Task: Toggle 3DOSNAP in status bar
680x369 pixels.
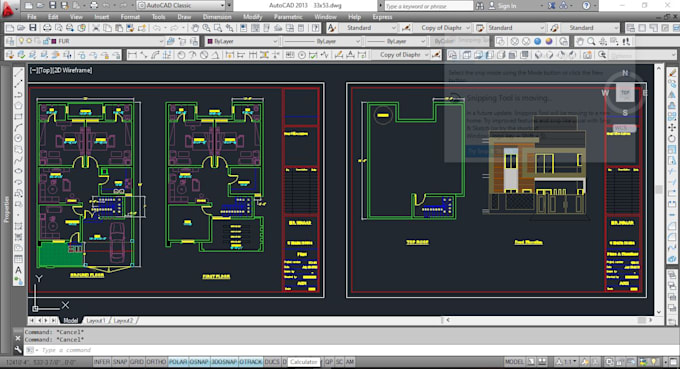Action: 224,362
